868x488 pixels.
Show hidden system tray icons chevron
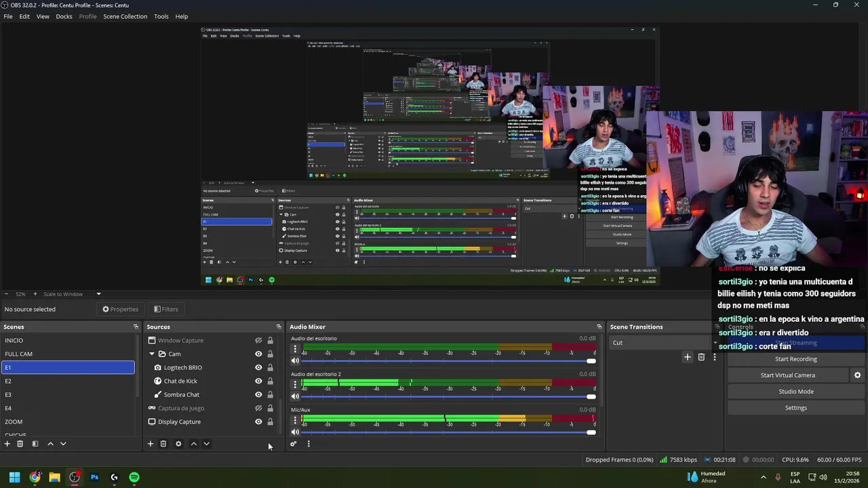(x=763, y=477)
